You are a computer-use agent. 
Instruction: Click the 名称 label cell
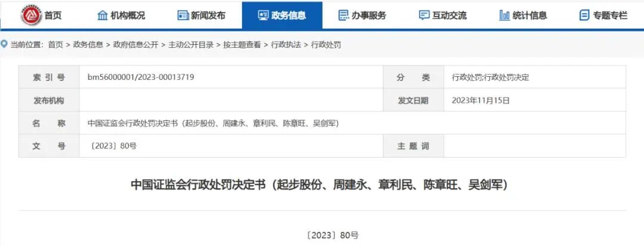[49, 123]
